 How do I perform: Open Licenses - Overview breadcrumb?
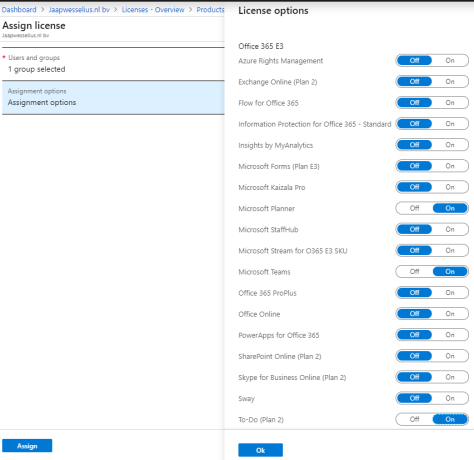pyautogui.click(x=153, y=10)
